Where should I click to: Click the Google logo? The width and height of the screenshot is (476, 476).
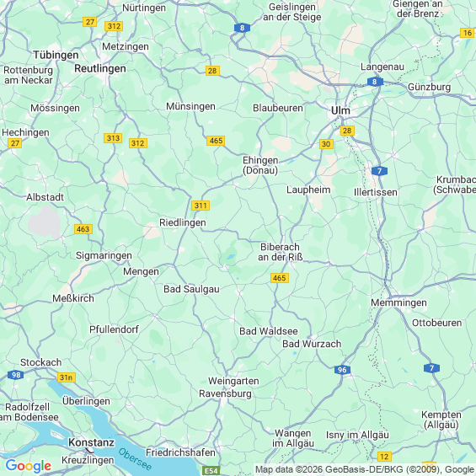(x=29, y=466)
